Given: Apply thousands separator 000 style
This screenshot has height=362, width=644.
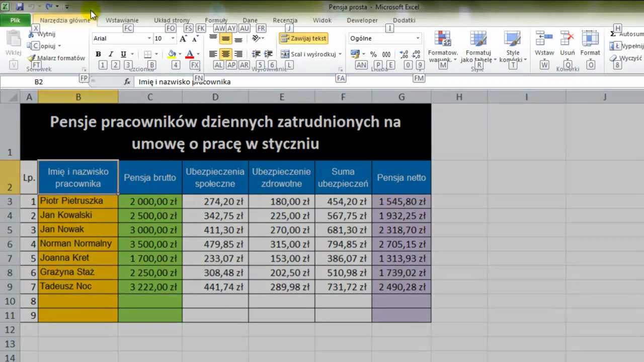Looking at the screenshot, I should [x=386, y=54].
